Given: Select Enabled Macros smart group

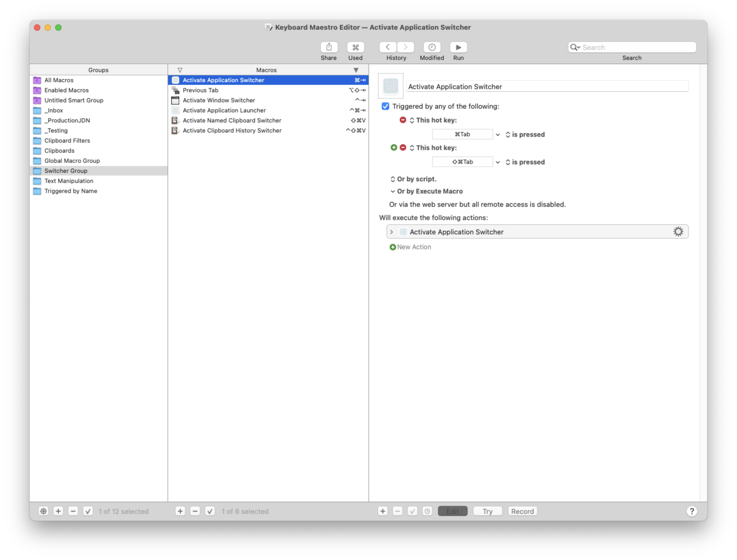Looking at the screenshot, I should (99, 90).
